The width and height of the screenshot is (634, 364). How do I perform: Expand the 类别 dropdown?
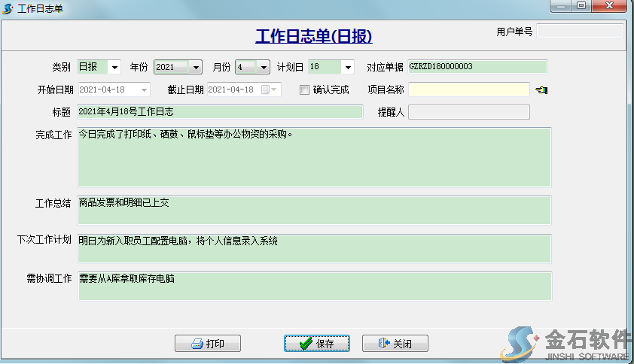tap(114, 67)
